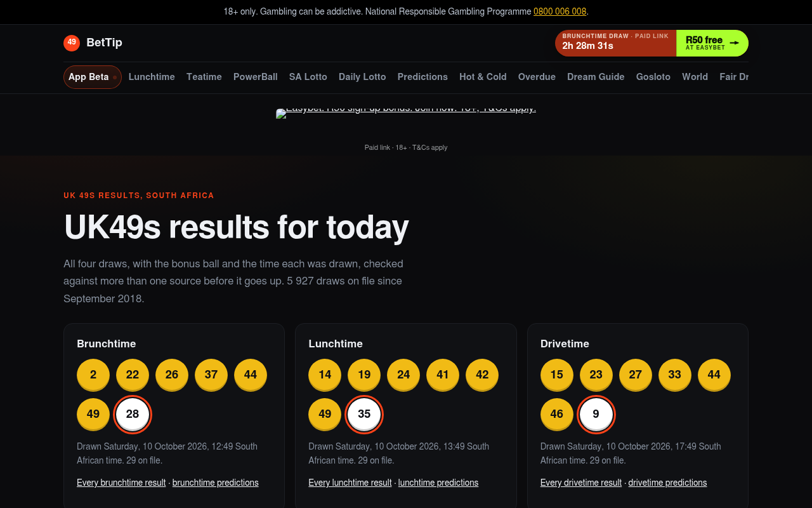The image size is (812, 508).
Task: Click Lunchtime ball number 41
Action: click(x=443, y=375)
